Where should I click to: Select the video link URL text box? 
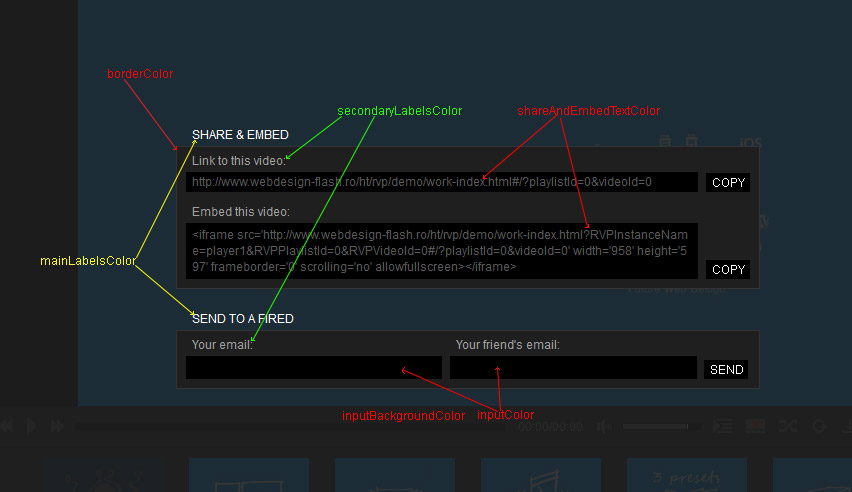coord(441,182)
